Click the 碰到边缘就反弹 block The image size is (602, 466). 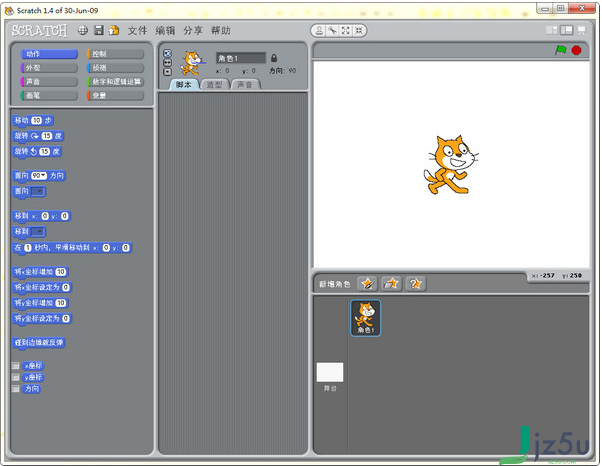[39, 342]
